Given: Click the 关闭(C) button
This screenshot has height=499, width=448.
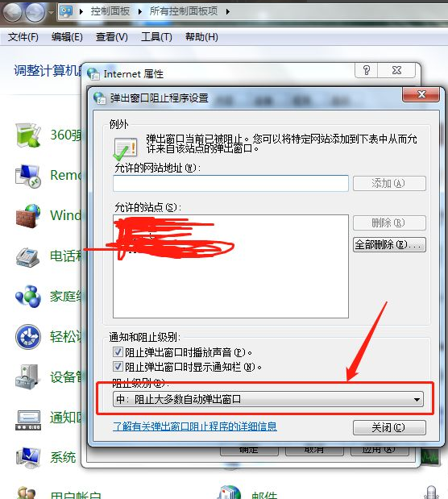Looking at the screenshot, I should (x=389, y=427).
